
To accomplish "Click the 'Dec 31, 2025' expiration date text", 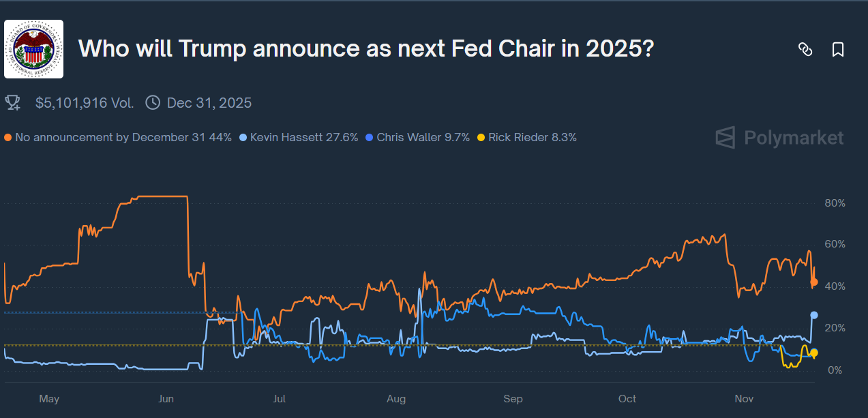I will (x=209, y=102).
